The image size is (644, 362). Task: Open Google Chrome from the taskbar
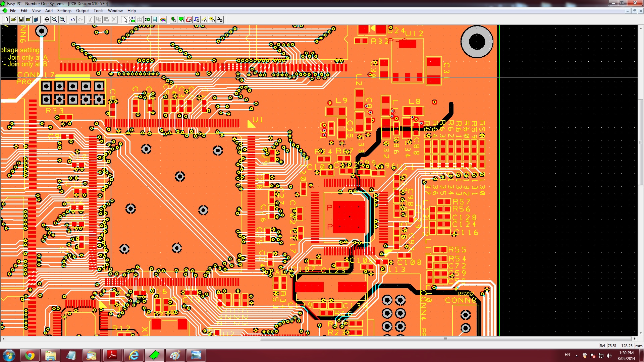pos(30,355)
